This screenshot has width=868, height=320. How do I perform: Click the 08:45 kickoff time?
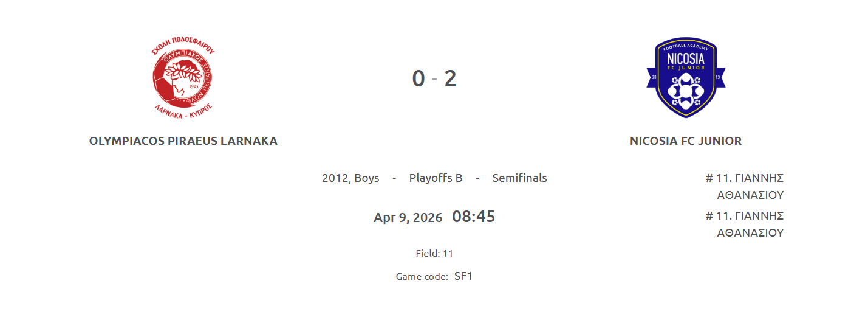(473, 217)
